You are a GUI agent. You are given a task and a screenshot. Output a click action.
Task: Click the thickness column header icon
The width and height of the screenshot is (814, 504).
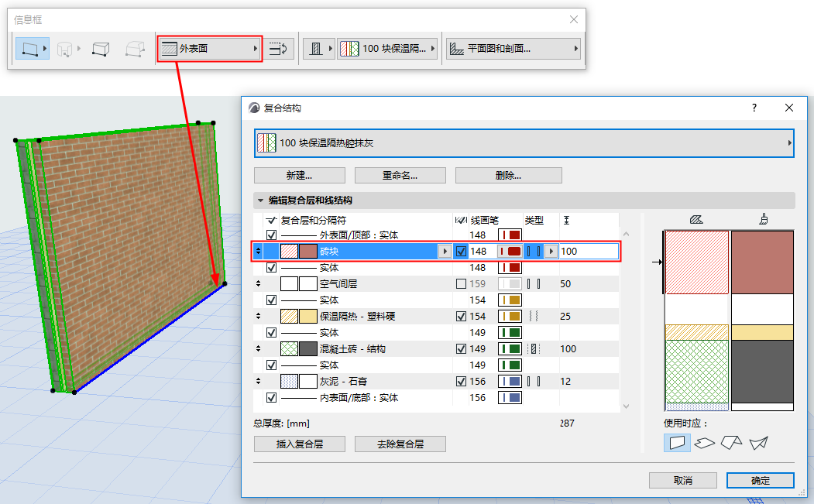(x=566, y=220)
